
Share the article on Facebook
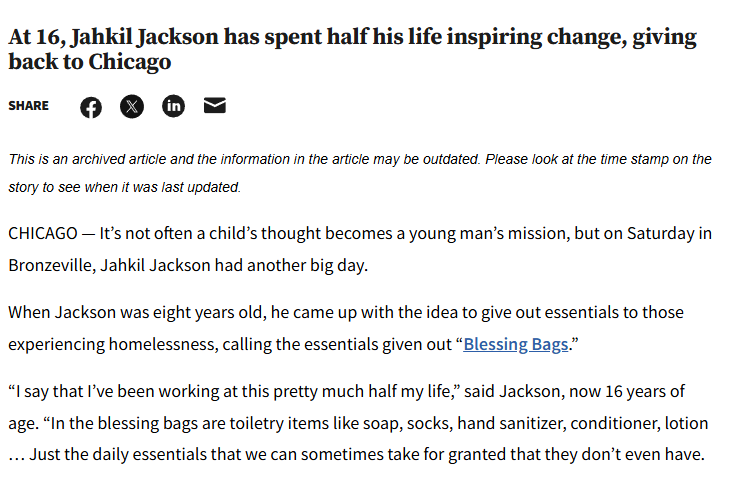91,107
